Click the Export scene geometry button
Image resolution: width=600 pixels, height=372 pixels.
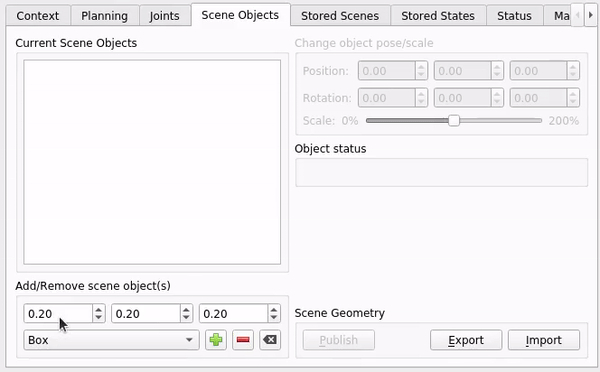466,340
